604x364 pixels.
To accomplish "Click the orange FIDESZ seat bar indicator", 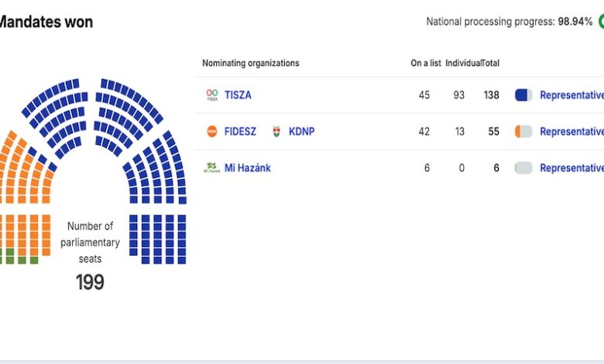I will click(523, 132).
